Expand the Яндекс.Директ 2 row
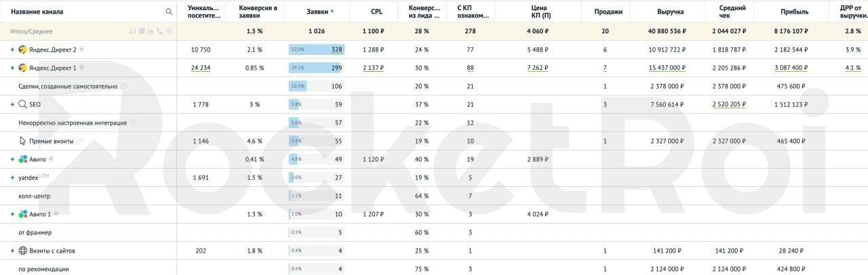 (x=12, y=49)
